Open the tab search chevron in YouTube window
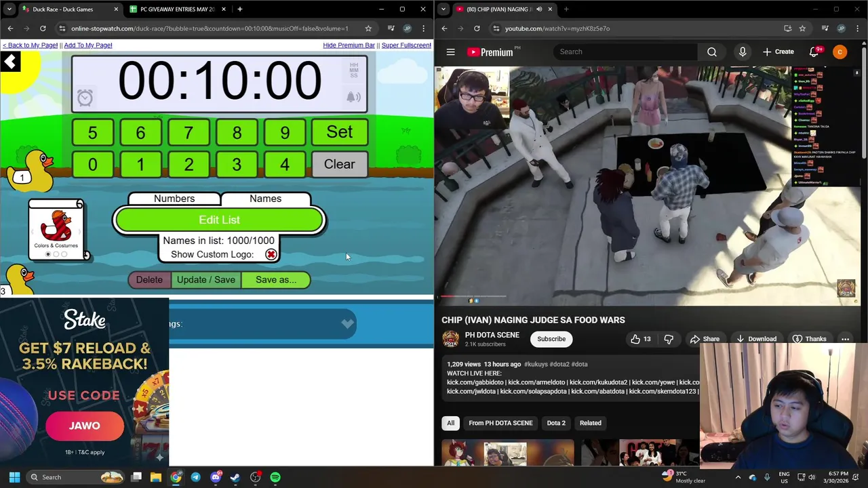This screenshot has height=488, width=868. [x=443, y=9]
